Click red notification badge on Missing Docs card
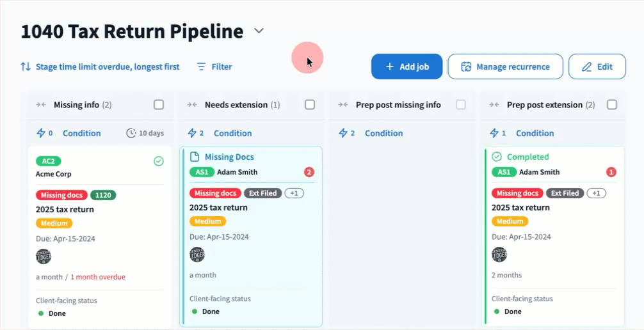This screenshot has width=644, height=330. 309,172
